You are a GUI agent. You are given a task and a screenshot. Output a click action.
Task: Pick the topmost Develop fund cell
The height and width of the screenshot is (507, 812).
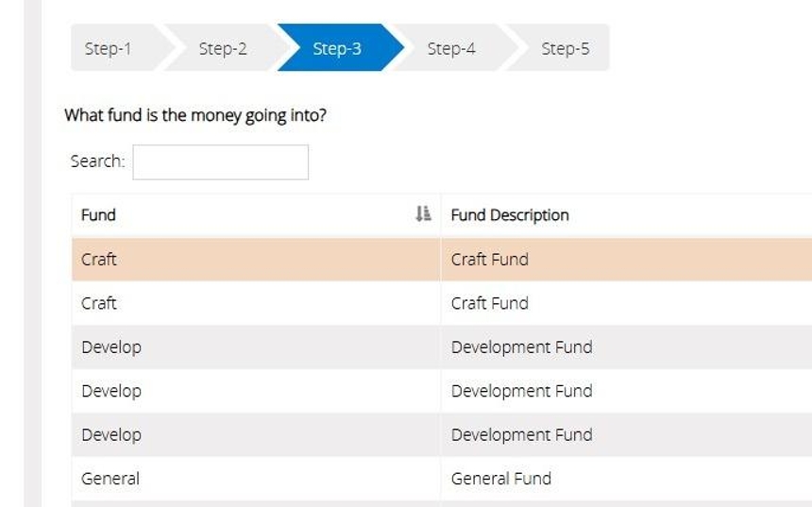(x=111, y=347)
